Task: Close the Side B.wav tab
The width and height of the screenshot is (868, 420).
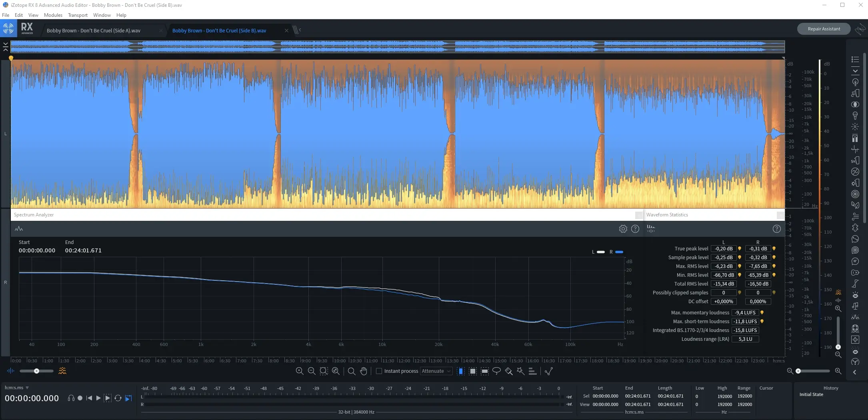Action: [x=286, y=30]
